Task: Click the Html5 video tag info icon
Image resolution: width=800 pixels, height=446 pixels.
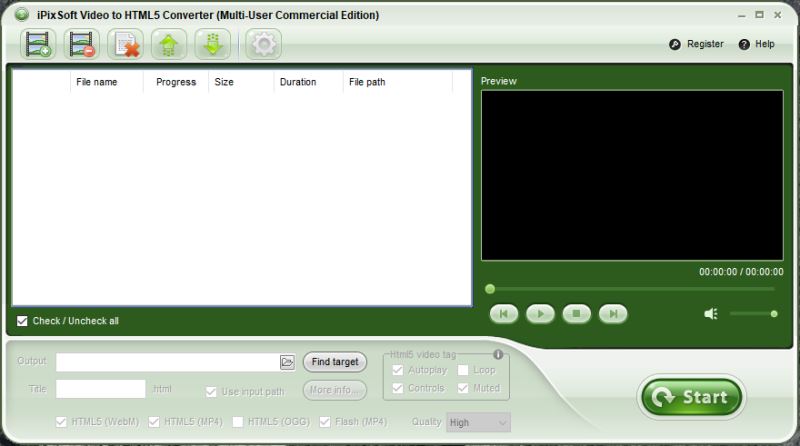Action: pos(498,354)
